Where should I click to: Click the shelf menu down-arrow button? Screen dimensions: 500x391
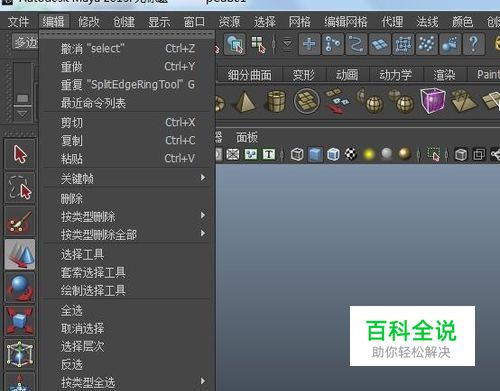tap(22, 114)
